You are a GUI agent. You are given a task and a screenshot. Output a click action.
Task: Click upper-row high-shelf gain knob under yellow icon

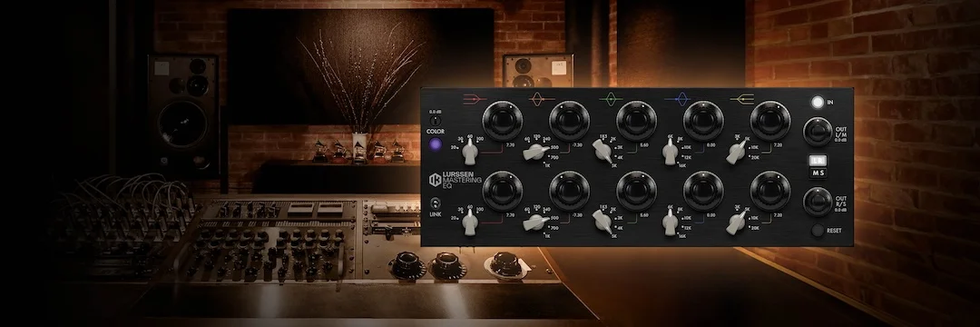click(x=770, y=121)
